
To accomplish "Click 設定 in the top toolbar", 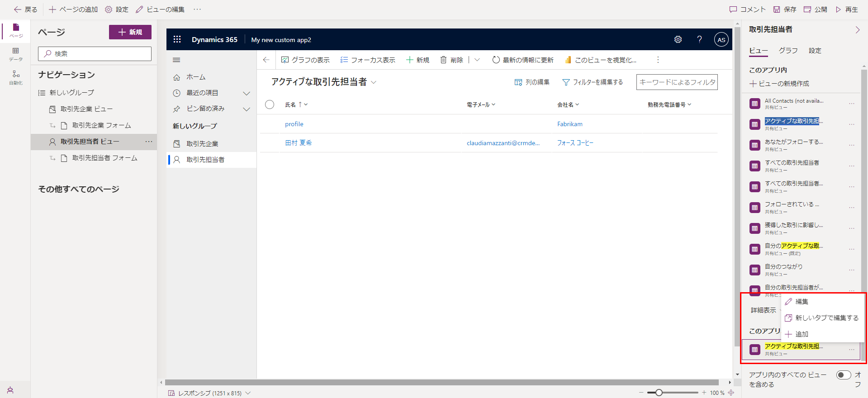I will point(117,9).
